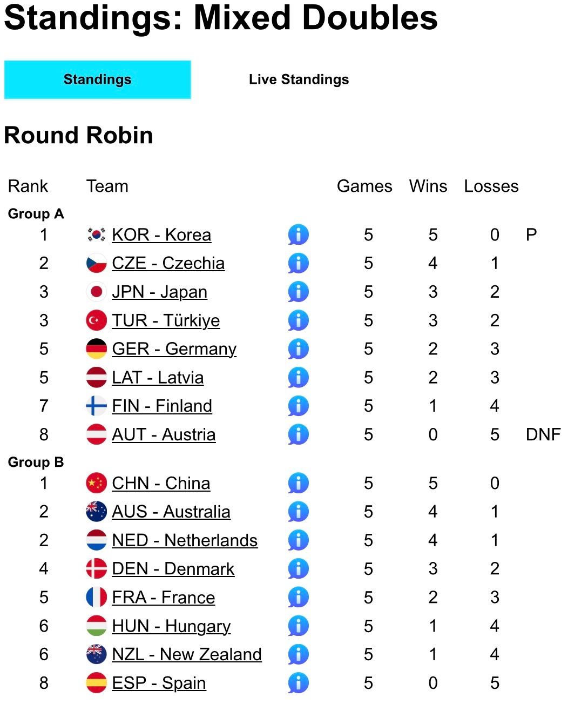
Task: Open the KOR - Korea team link
Action: point(161,235)
